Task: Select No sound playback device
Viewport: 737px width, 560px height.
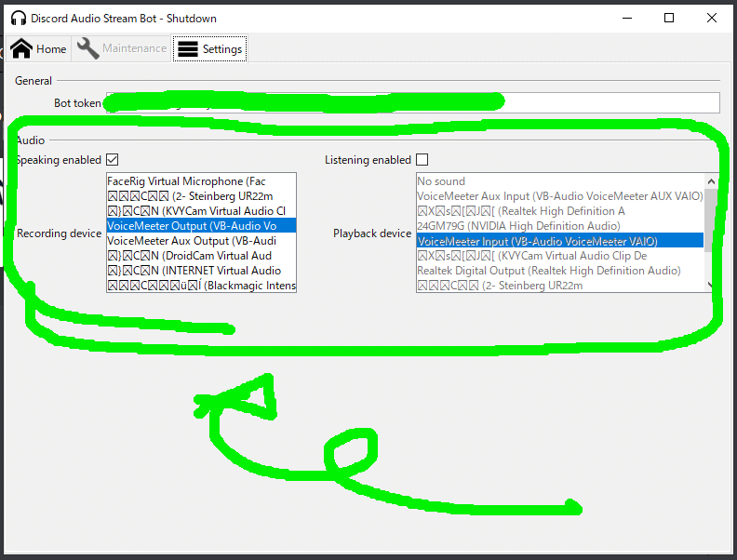Action: tap(560, 181)
